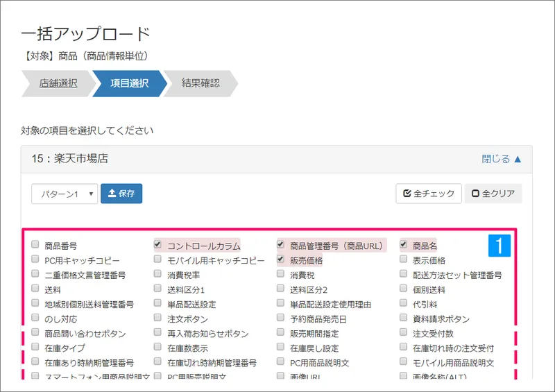Go back to the 店舗選択 step
Screen dimensions: 555x392
(x=58, y=83)
